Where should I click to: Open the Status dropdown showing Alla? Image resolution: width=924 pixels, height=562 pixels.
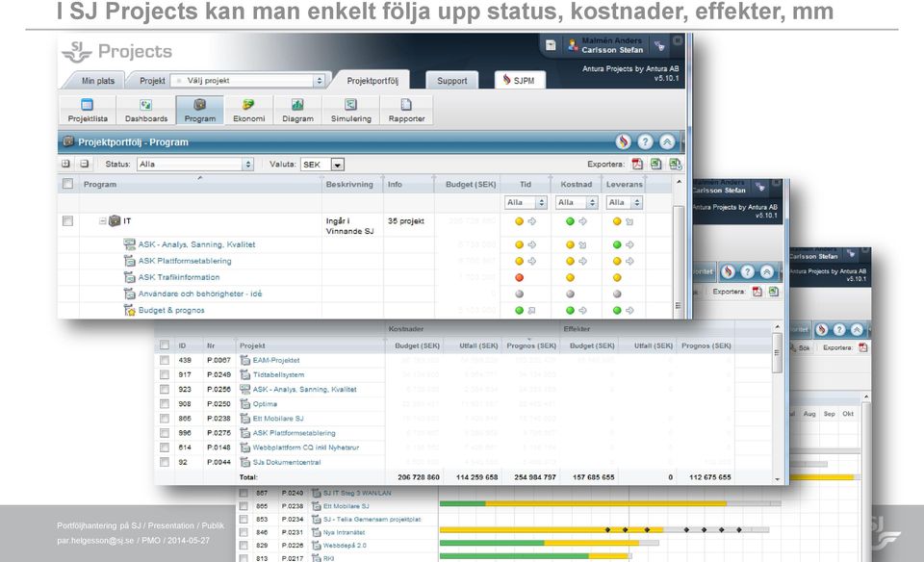[195, 165]
